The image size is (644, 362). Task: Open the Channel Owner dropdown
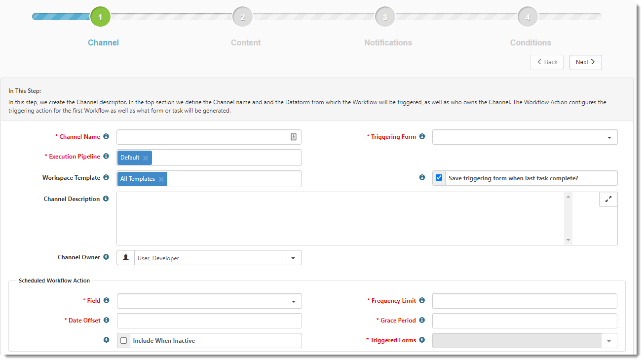217,258
